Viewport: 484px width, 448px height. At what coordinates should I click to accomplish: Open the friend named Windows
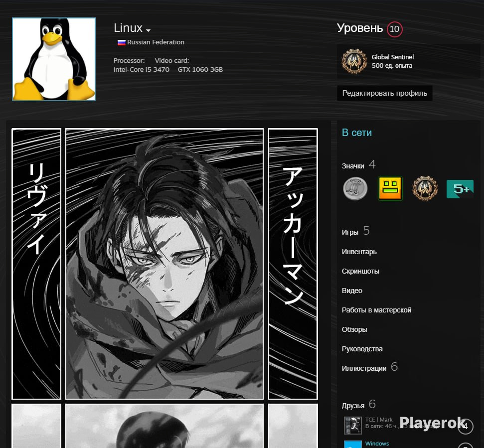pyautogui.click(x=377, y=444)
